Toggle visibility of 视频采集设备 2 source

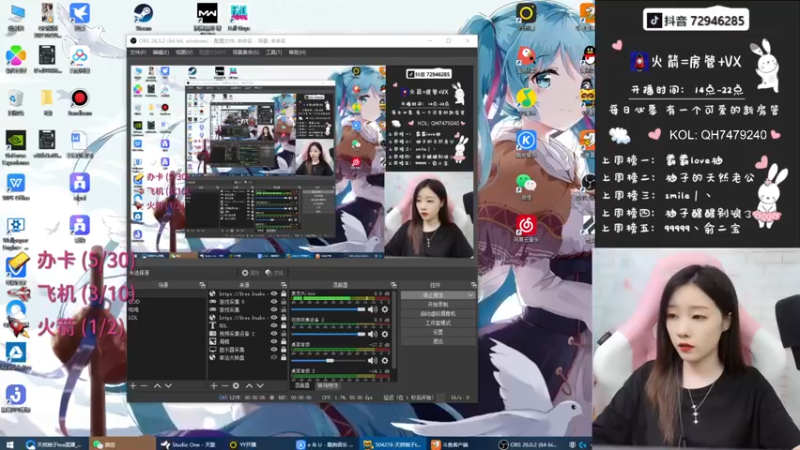274,334
